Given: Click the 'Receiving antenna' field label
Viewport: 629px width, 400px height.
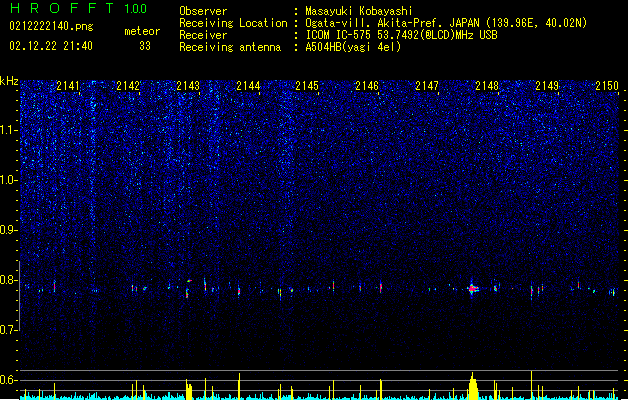Looking at the screenshot, I should coord(230,47).
